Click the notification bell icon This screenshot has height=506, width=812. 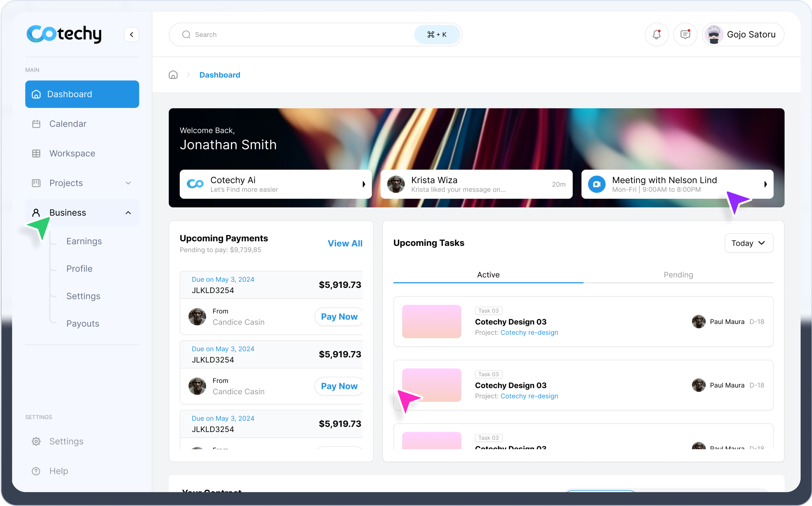coord(657,35)
